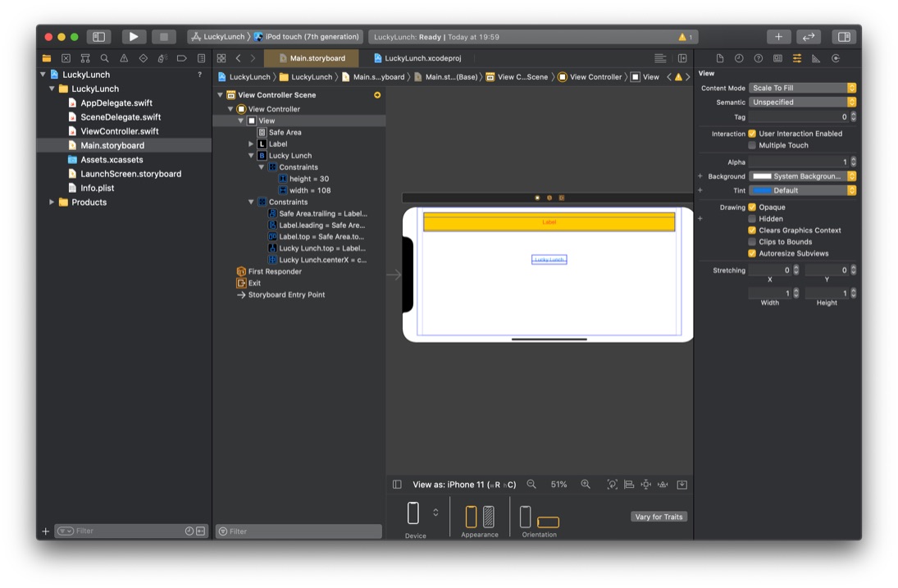Click View as: iPhone 11 label
898x588 pixels.
point(464,485)
